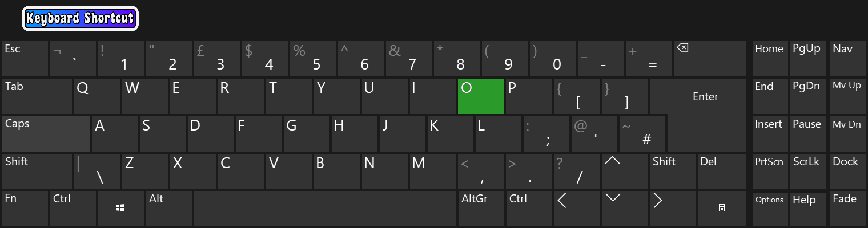This screenshot has width=868, height=228.
Task: Open the Options key
Action: [770, 209]
